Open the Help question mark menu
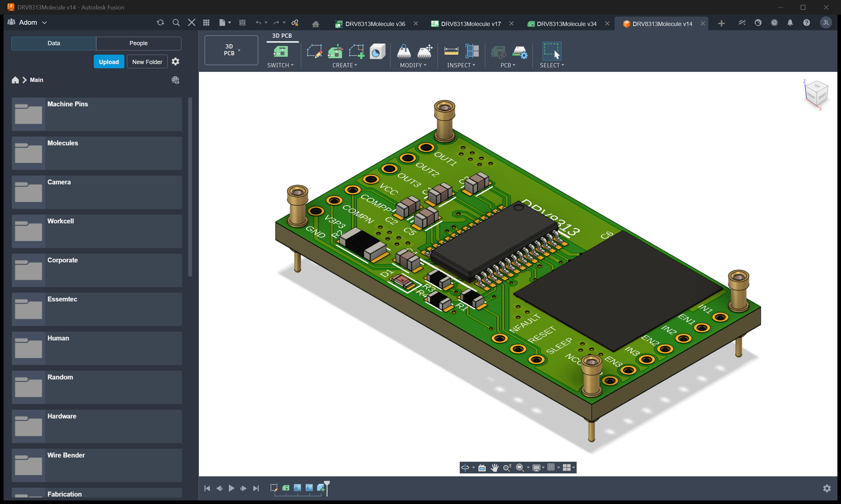 [806, 23]
